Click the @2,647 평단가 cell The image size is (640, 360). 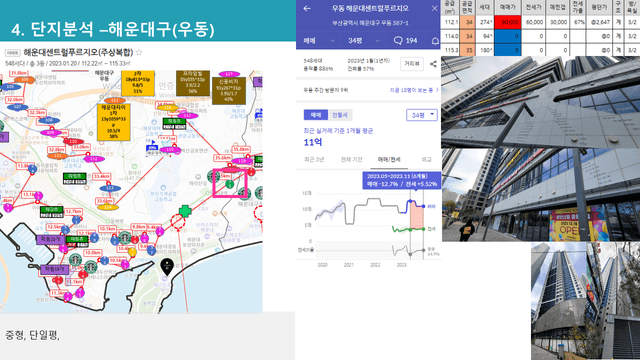[600, 22]
